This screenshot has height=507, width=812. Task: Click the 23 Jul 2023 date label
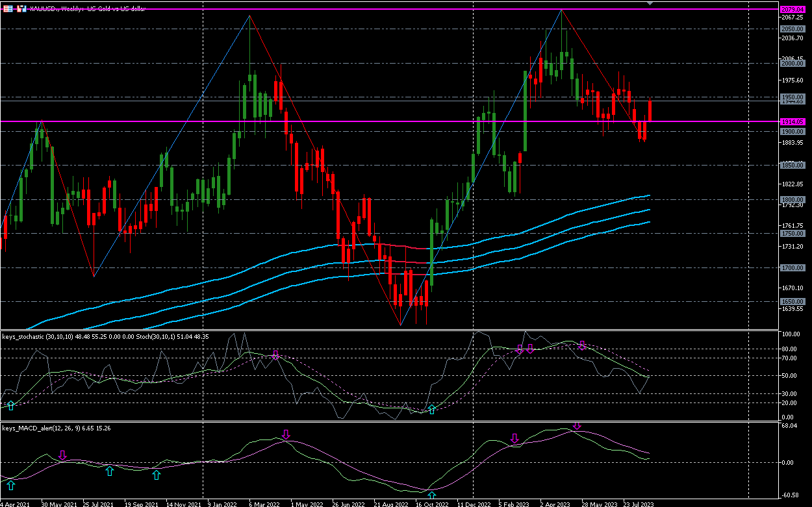pos(639,503)
